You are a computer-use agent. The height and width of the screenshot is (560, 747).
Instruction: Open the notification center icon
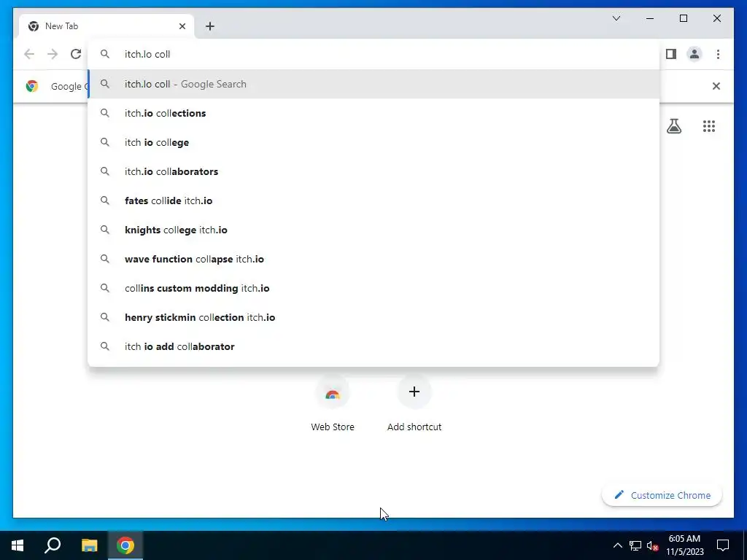pos(723,545)
